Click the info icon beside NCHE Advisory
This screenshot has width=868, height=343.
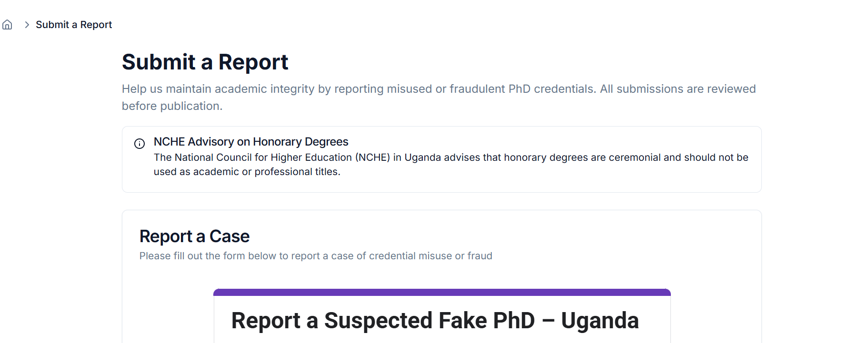pyautogui.click(x=140, y=144)
